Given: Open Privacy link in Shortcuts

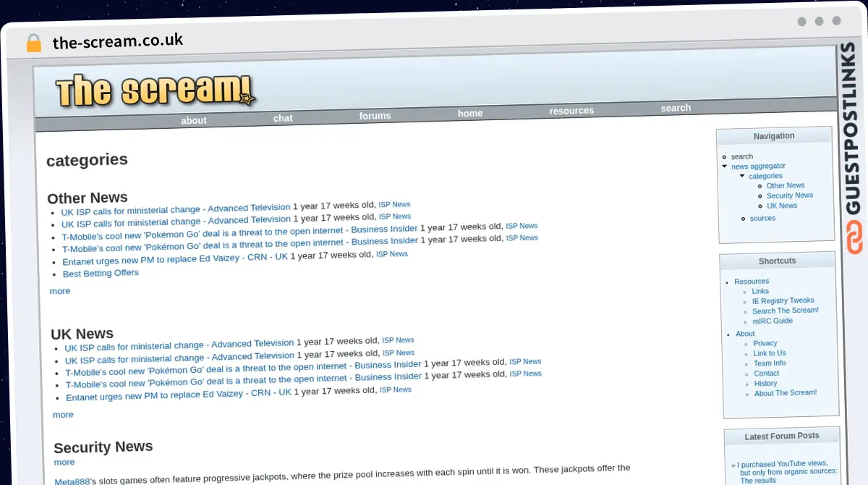Looking at the screenshot, I should 765,343.
